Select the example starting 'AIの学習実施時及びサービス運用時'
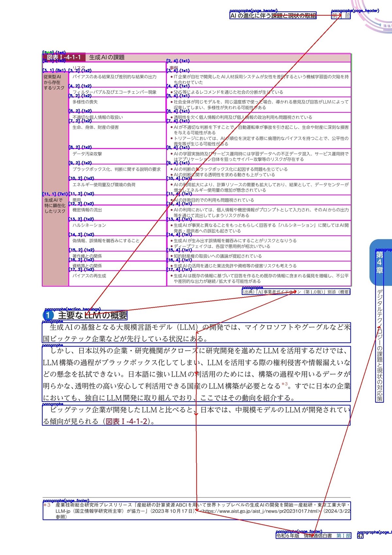The width and height of the screenshot is (392, 555). 259,156
